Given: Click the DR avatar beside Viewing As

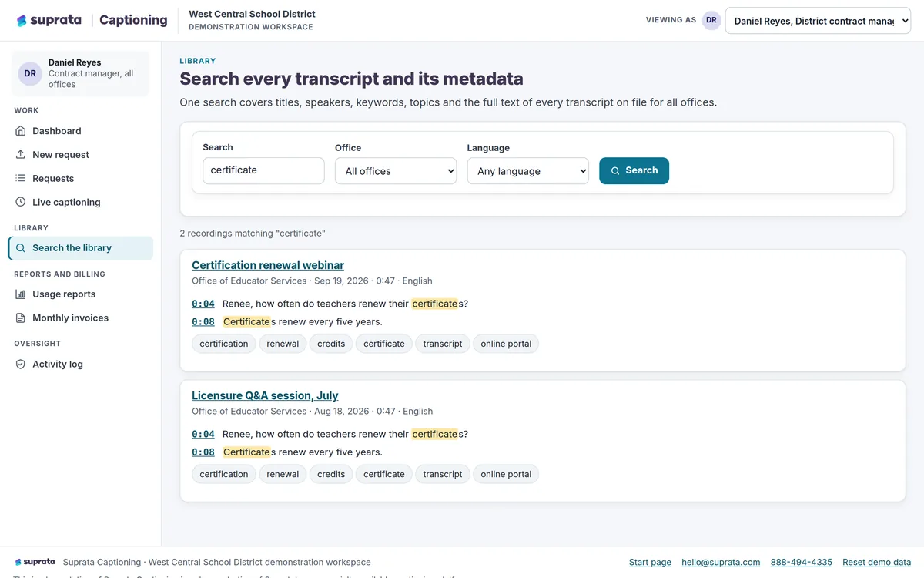Looking at the screenshot, I should tap(711, 21).
